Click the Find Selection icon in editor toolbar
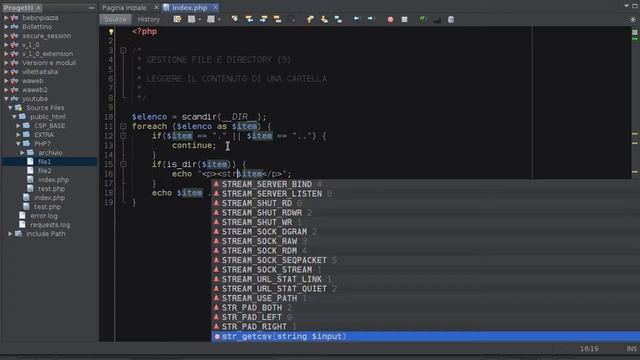 pyautogui.click(x=235, y=19)
